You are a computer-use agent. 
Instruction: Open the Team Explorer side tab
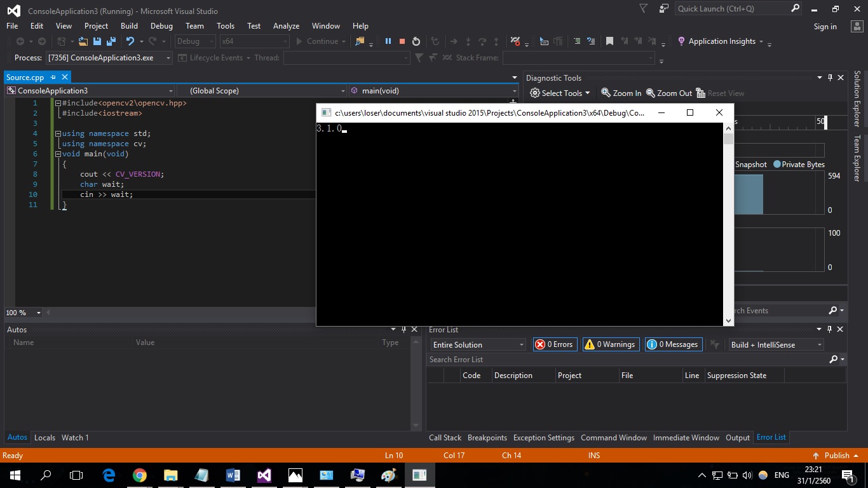click(x=857, y=159)
